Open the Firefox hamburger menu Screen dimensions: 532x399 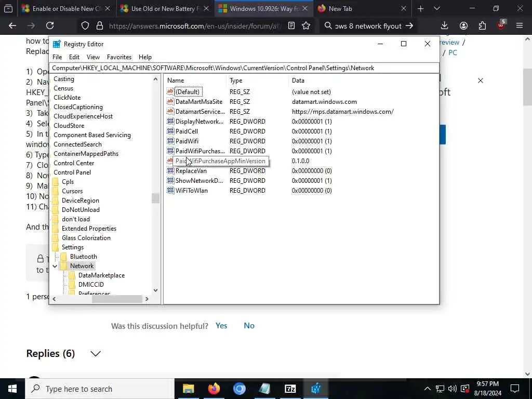pyautogui.click(x=520, y=26)
